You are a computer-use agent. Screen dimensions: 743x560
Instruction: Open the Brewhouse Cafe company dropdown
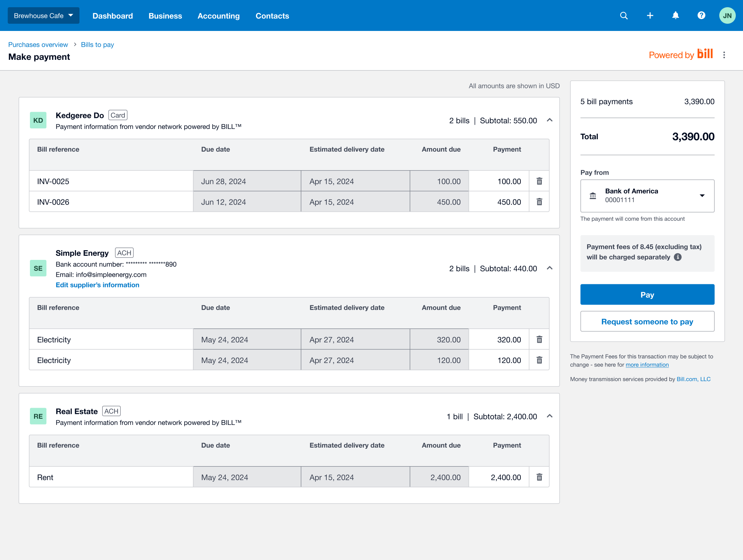pos(43,15)
